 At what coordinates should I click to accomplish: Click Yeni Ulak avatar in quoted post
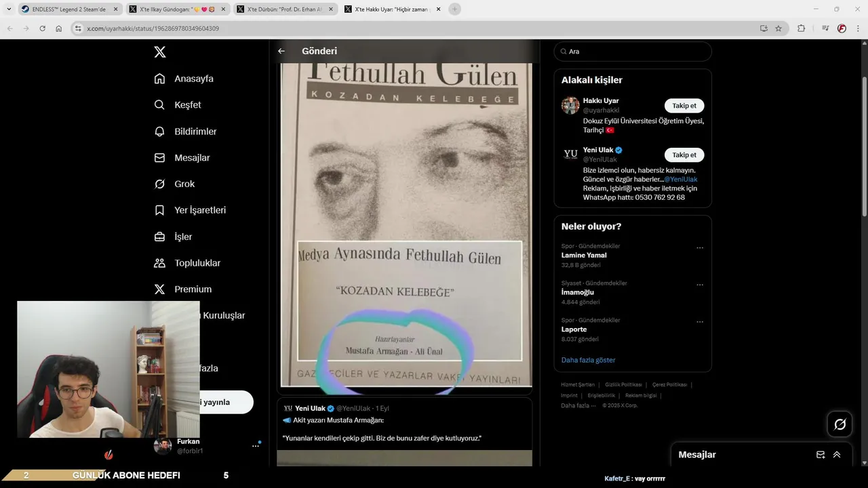(x=288, y=409)
